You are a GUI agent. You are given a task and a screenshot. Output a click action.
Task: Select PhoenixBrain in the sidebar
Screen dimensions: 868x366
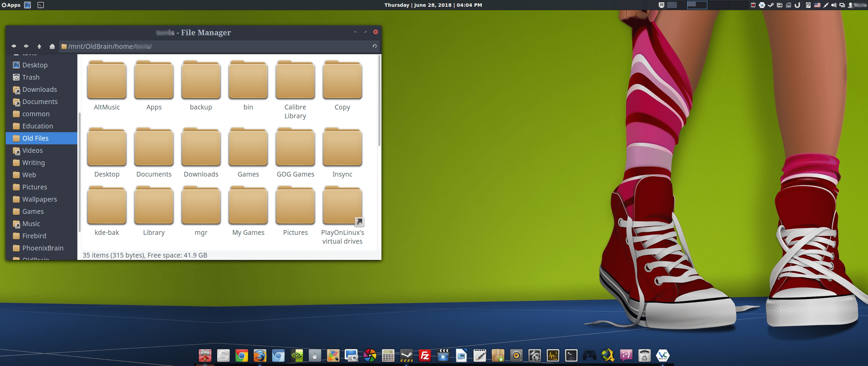click(43, 248)
